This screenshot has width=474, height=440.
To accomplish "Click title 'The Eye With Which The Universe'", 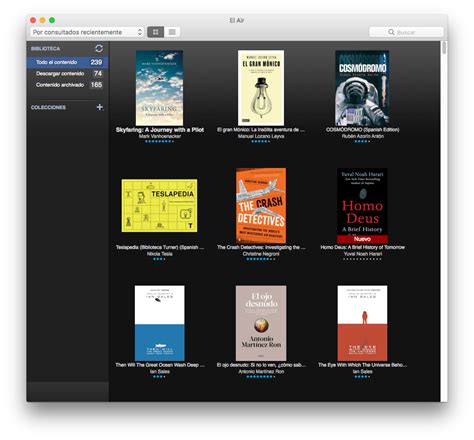I will (362, 365).
